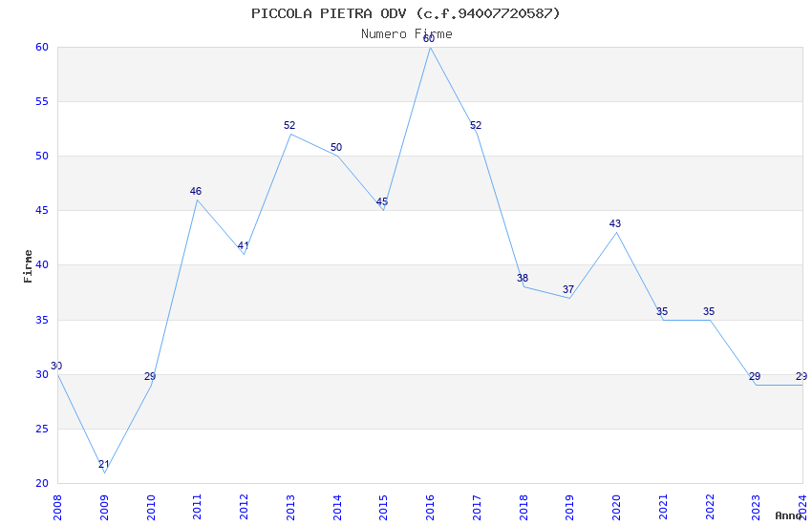Click the Firme y-axis title

click(x=29, y=265)
